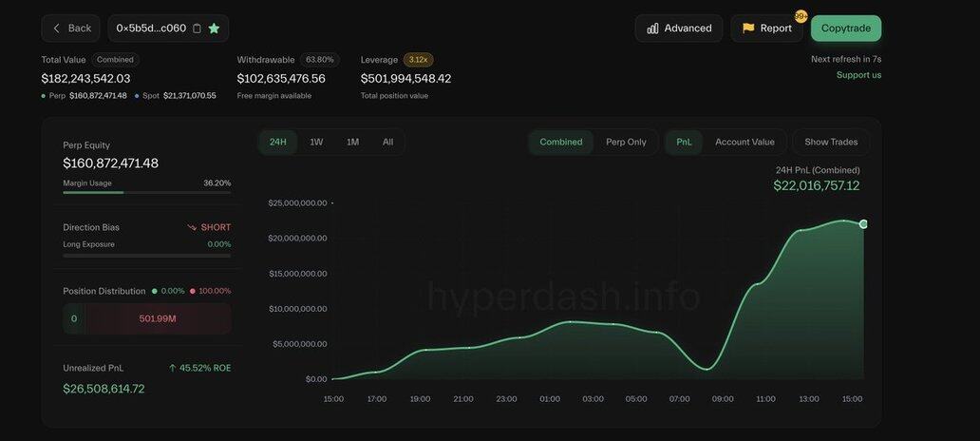Open the Support us link
980x441 pixels.
point(858,75)
